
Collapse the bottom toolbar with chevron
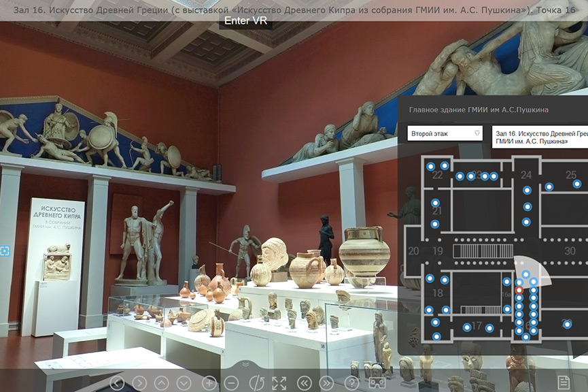(246, 365)
